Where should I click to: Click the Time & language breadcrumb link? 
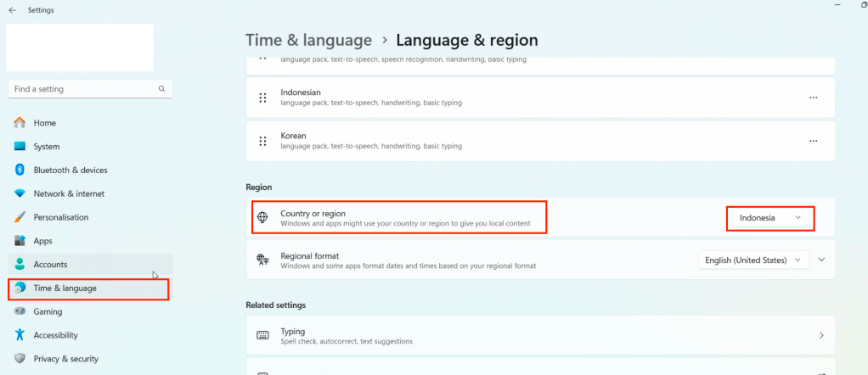[308, 40]
